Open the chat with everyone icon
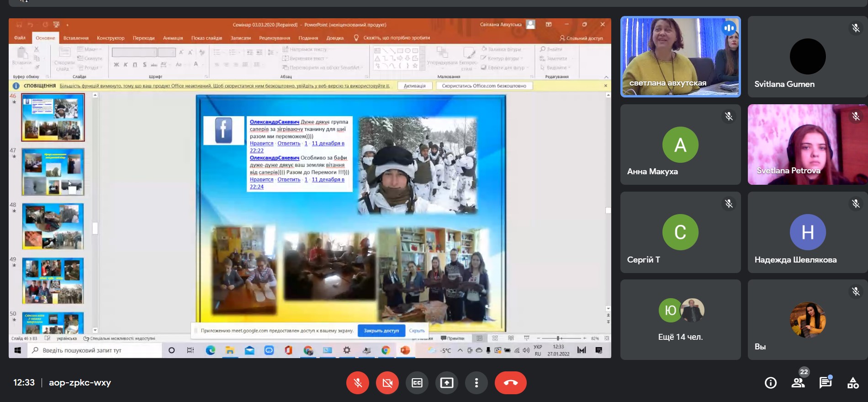This screenshot has height=402, width=868. [x=825, y=383]
